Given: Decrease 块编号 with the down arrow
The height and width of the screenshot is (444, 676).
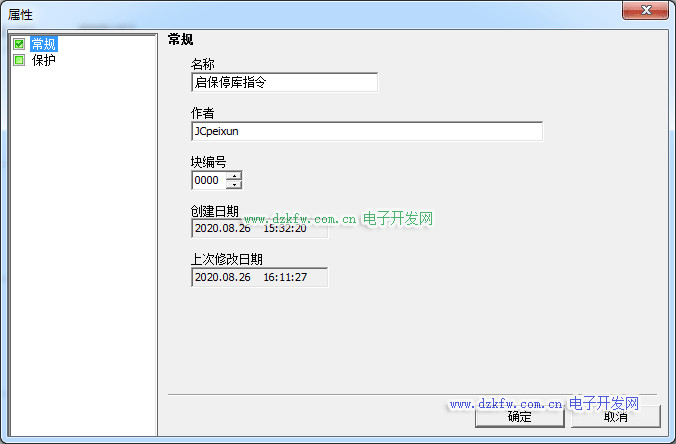Looking at the screenshot, I should (234, 185).
